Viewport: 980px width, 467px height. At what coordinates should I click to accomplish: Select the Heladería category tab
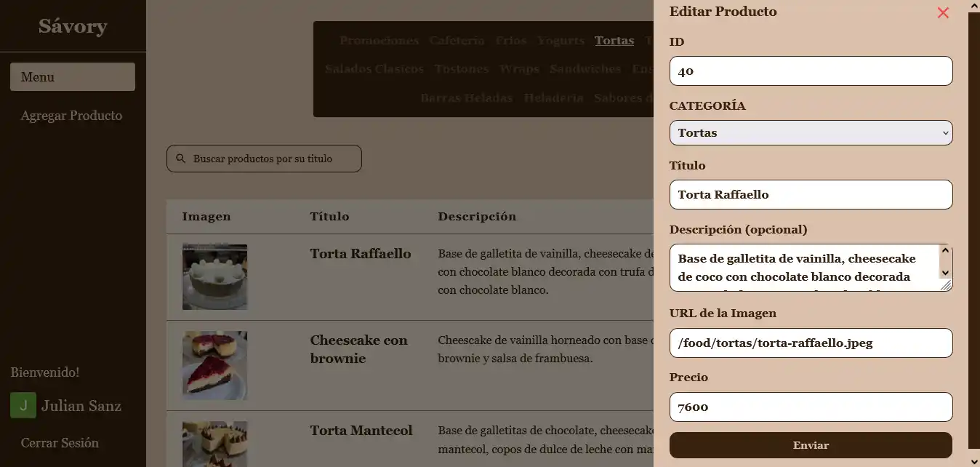pyautogui.click(x=553, y=97)
